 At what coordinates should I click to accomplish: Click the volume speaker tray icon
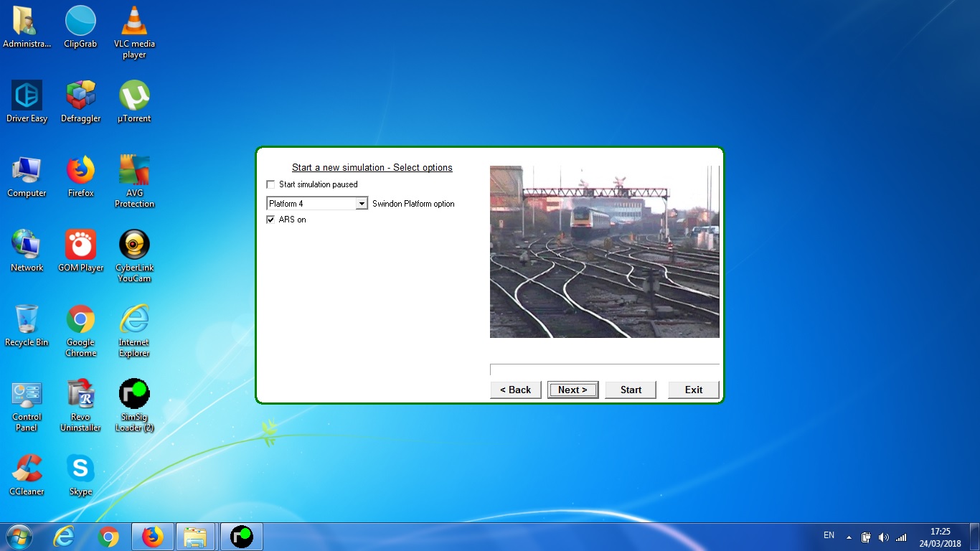pos(883,537)
